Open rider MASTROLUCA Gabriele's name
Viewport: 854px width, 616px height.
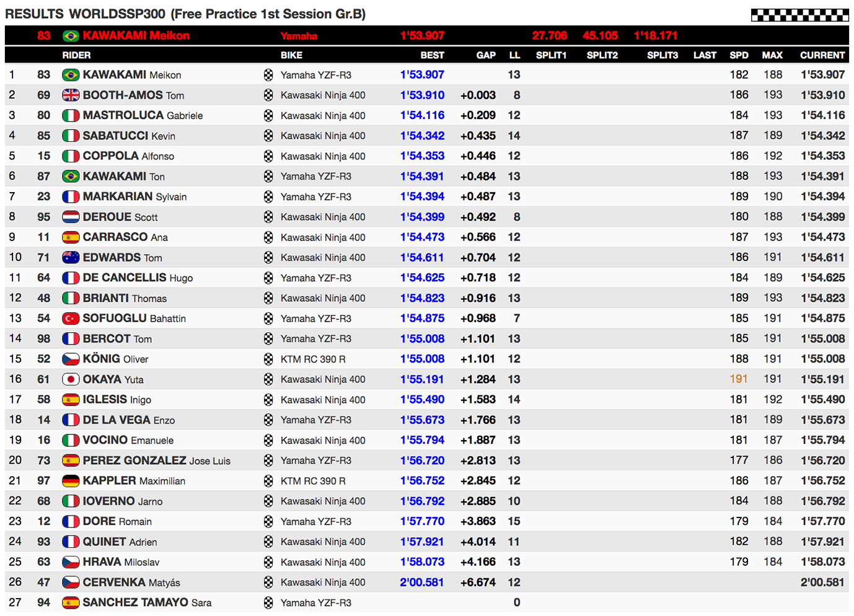(143, 115)
